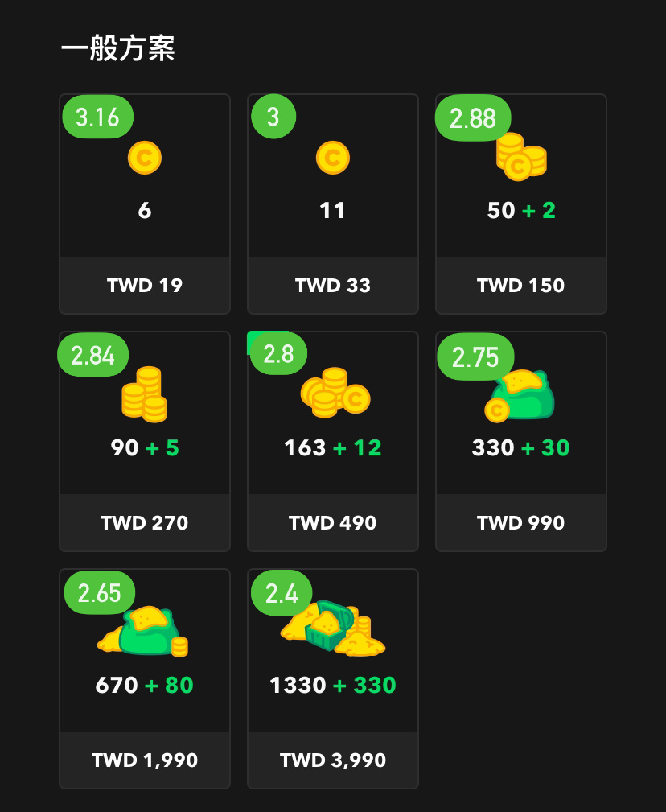Click the coin stacks icon above 90 + 5
This screenshot has height=812, width=666.
[x=144, y=394]
